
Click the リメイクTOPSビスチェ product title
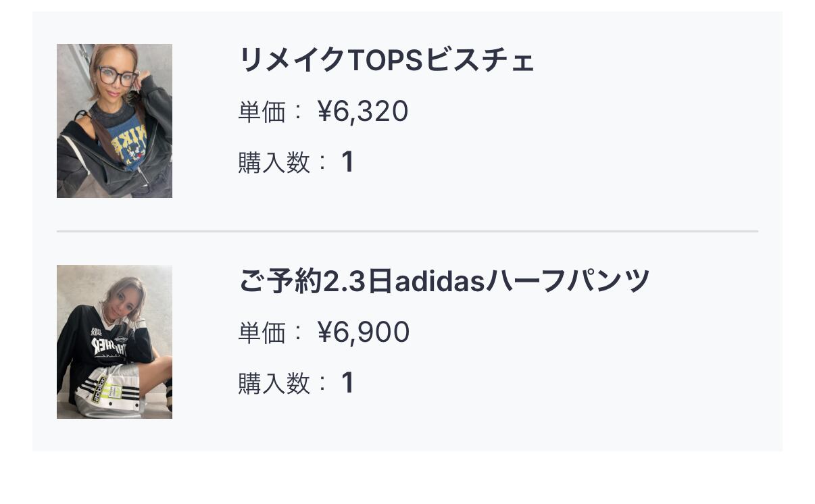pyautogui.click(x=387, y=60)
